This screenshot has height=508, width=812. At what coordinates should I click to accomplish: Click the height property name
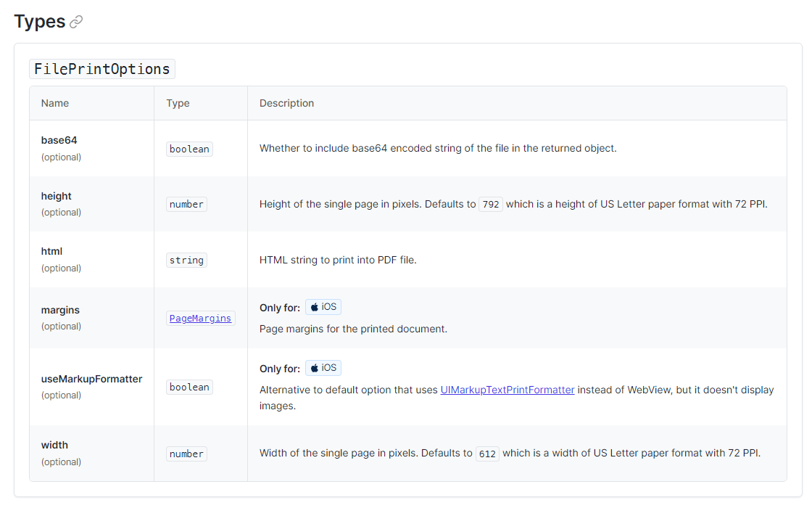56,196
